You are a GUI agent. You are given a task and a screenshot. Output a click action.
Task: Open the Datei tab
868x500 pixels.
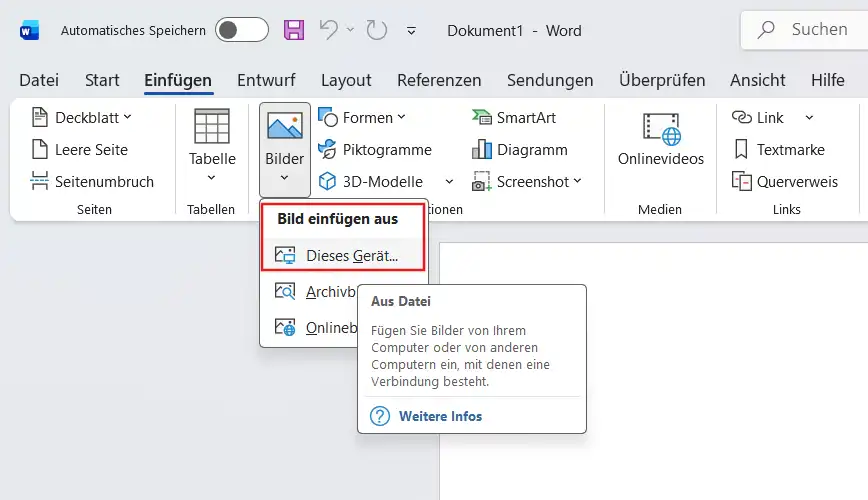(39, 80)
